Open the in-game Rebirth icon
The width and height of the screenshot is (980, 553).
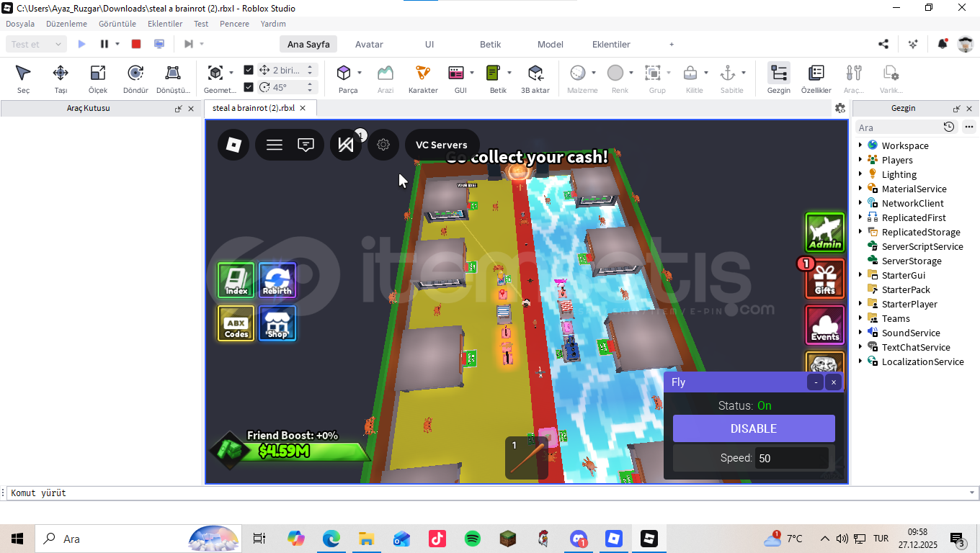[x=277, y=280]
